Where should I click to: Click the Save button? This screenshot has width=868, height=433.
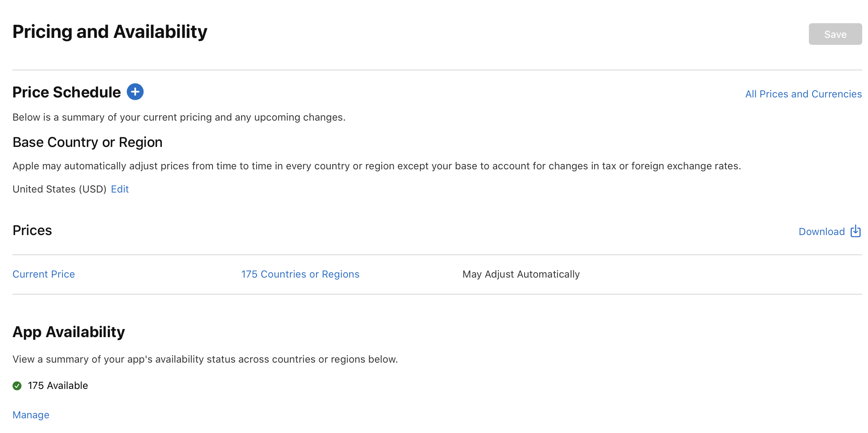[x=835, y=34]
